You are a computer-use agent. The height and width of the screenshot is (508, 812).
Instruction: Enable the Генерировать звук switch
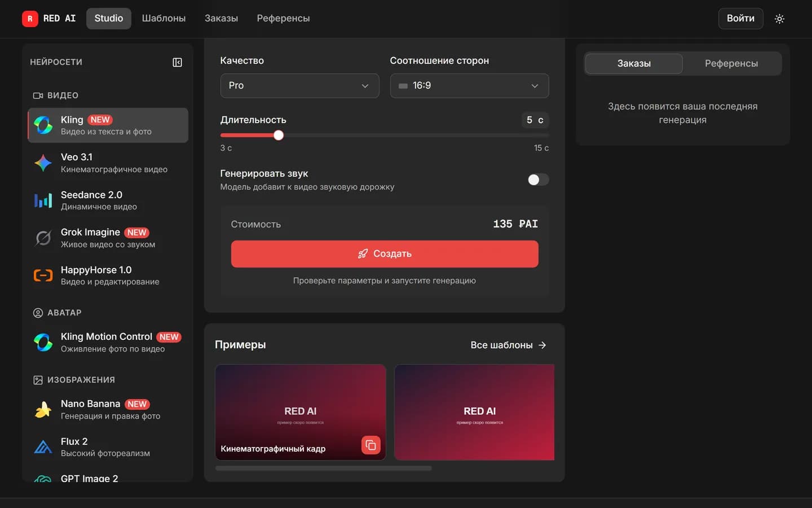538,179
